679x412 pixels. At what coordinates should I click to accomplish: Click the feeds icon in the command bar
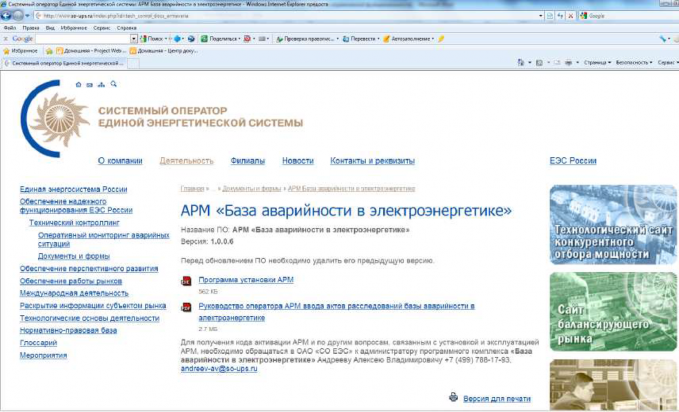click(539, 62)
